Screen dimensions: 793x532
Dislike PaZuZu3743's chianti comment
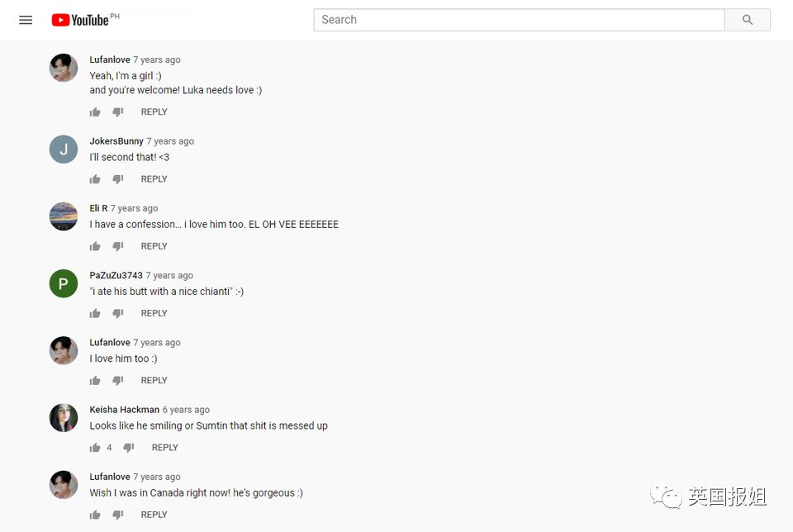pos(118,314)
